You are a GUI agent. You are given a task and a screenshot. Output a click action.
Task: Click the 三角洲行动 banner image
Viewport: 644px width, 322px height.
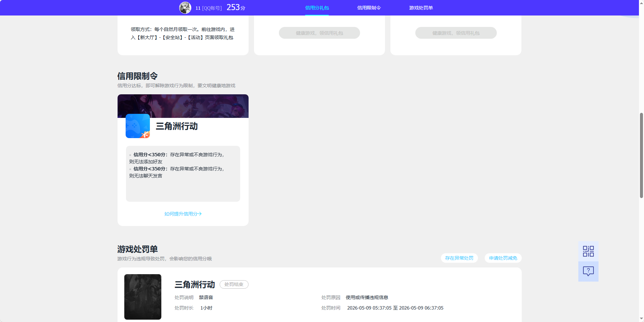point(183,106)
